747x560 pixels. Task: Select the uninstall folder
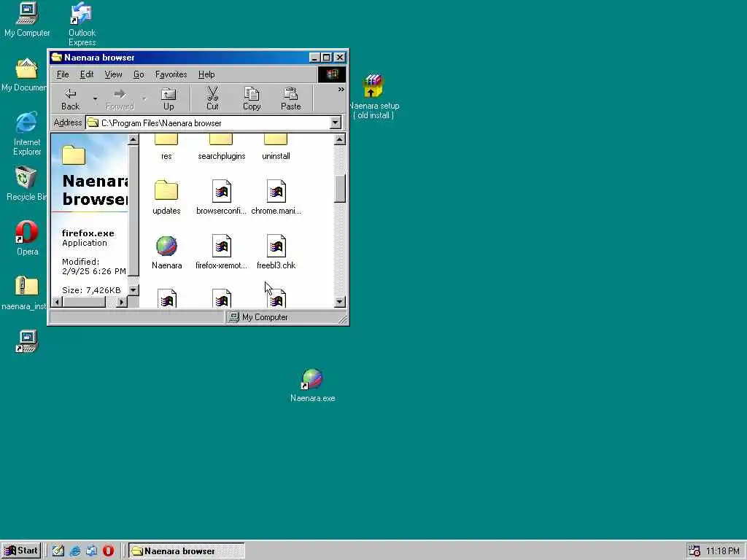pyautogui.click(x=276, y=147)
